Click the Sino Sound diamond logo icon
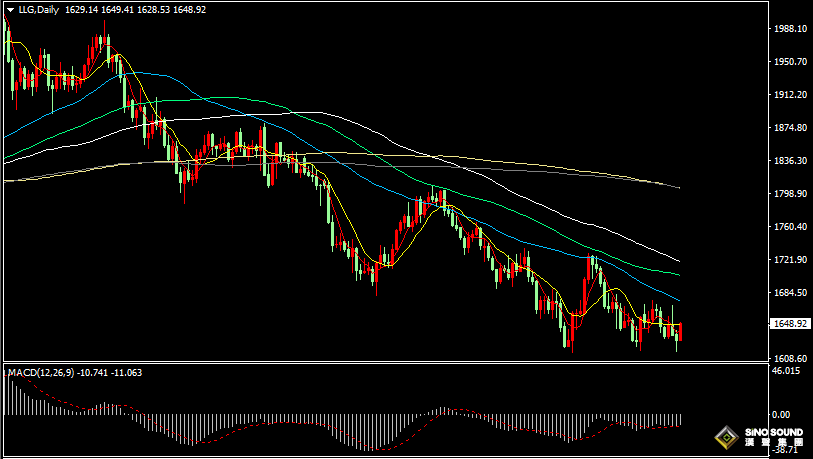This screenshot has height=459, width=813. coord(727,437)
